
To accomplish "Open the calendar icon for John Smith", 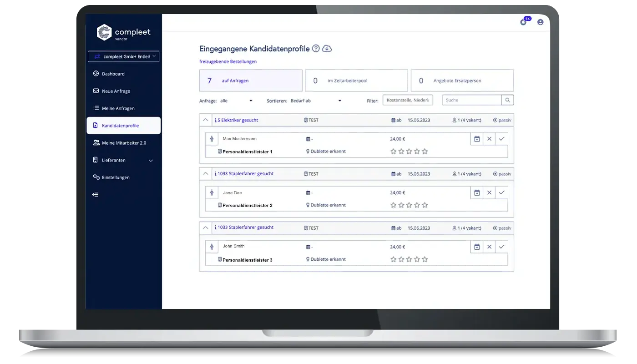I will point(477,247).
